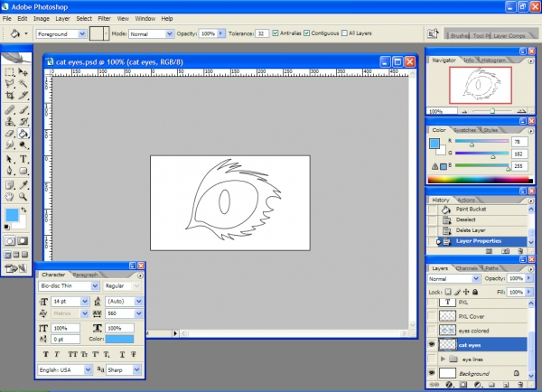542x392 pixels.
Task: Select the Paint Bucket history state
Action: (471, 210)
